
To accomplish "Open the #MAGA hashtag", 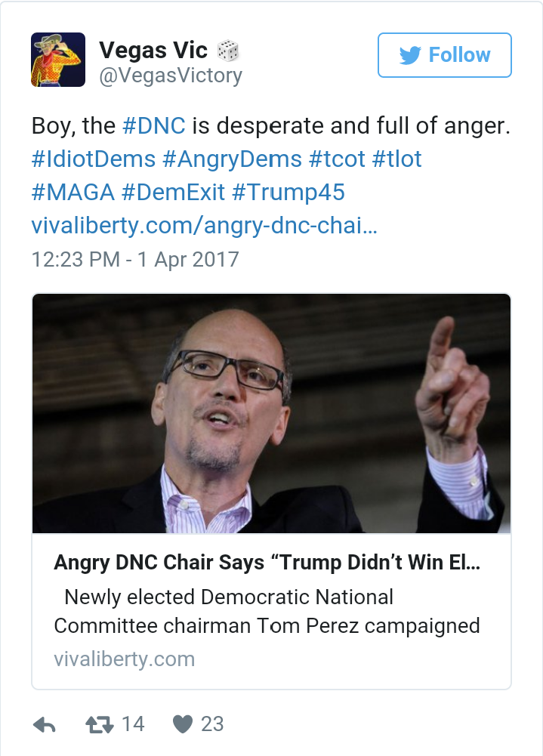I will [x=73, y=192].
